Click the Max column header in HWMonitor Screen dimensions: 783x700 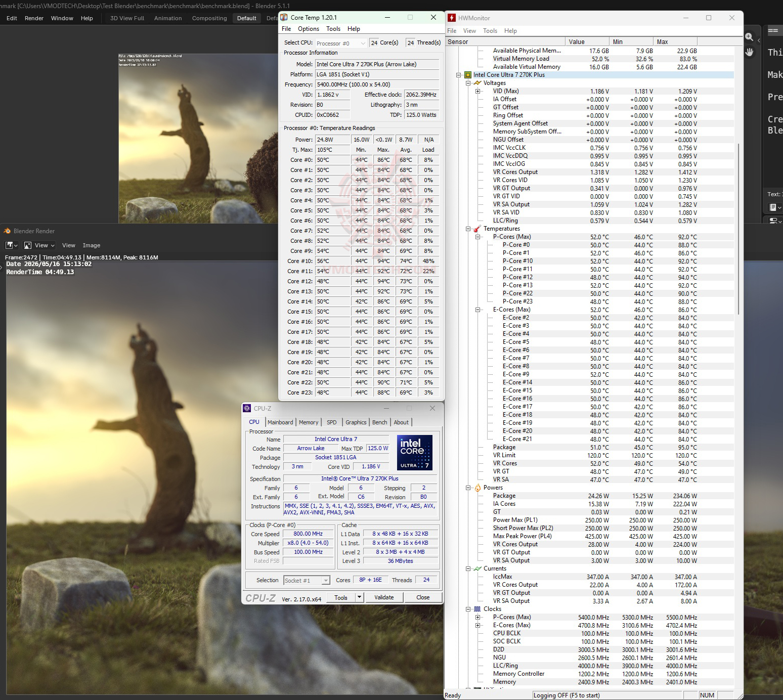675,42
